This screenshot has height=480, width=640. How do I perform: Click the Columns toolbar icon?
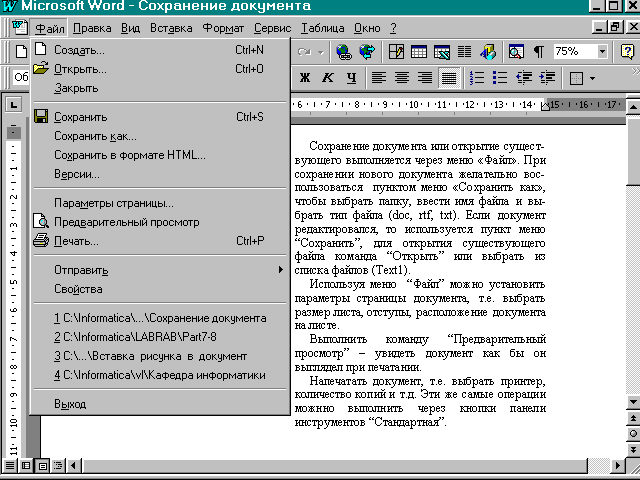pos(464,52)
